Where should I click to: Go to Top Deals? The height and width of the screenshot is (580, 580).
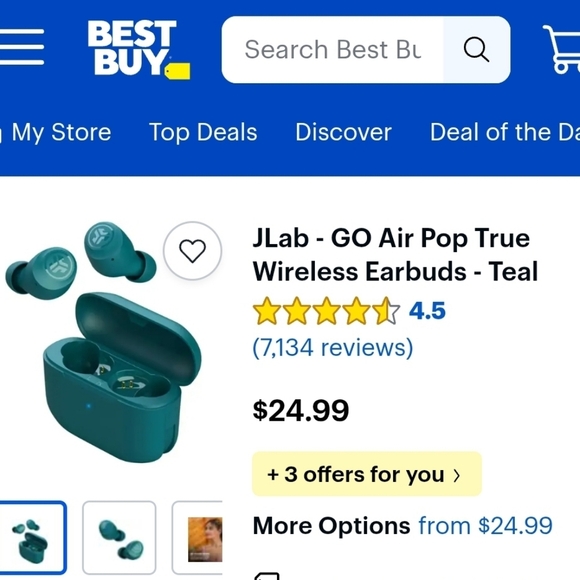tap(203, 132)
